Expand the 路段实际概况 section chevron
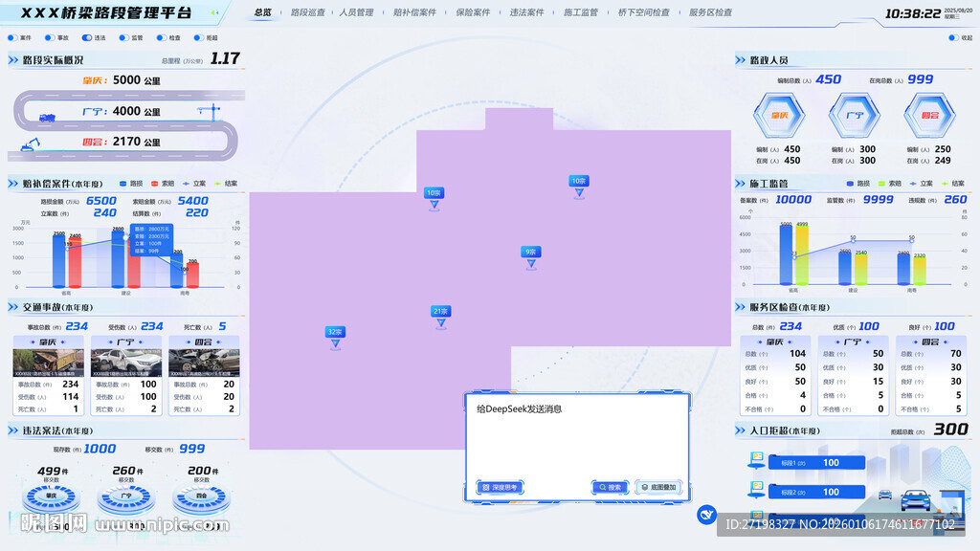This screenshot has width=980, height=551. click(x=12, y=60)
